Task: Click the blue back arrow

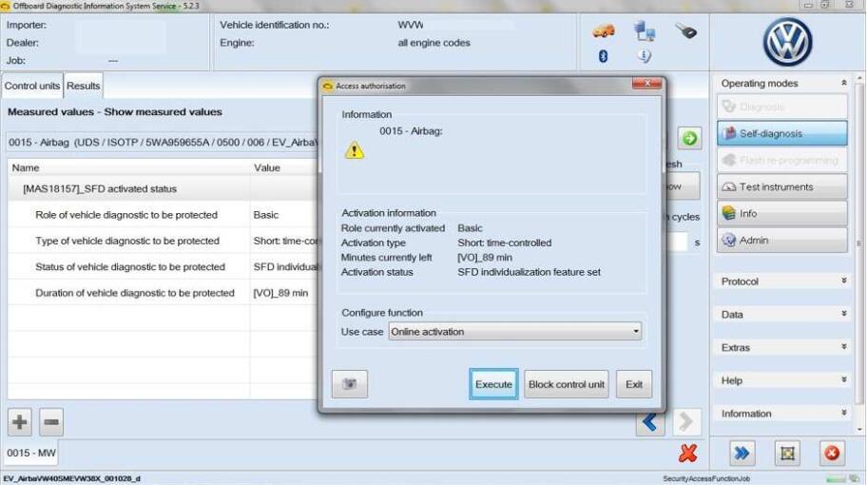Action: click(x=650, y=422)
